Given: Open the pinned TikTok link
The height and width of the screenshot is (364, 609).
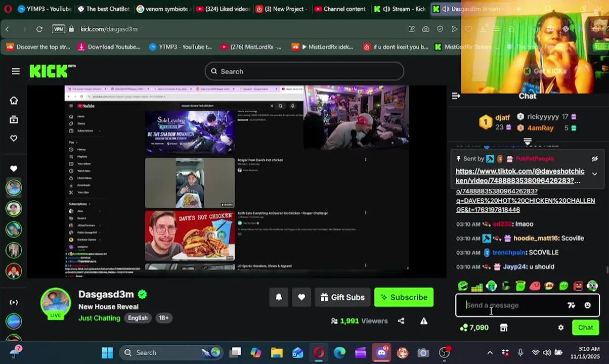Looking at the screenshot, I should [520, 175].
